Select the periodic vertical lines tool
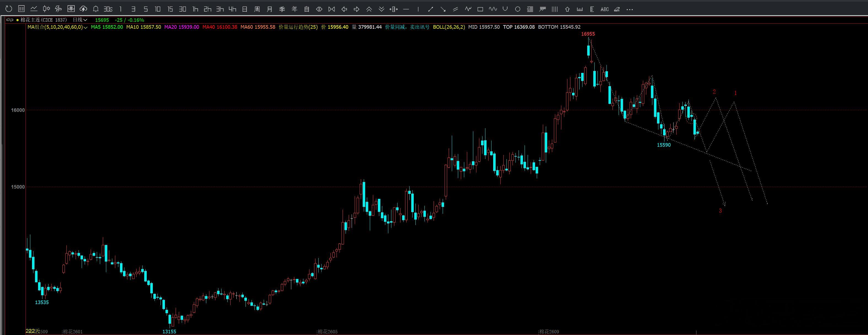 point(555,9)
